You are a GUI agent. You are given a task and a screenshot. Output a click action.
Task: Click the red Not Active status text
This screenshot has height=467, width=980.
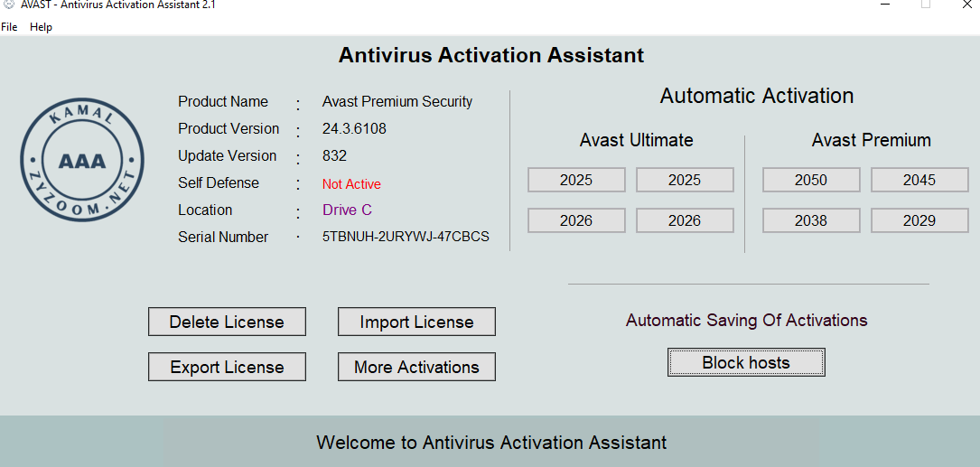click(x=351, y=184)
